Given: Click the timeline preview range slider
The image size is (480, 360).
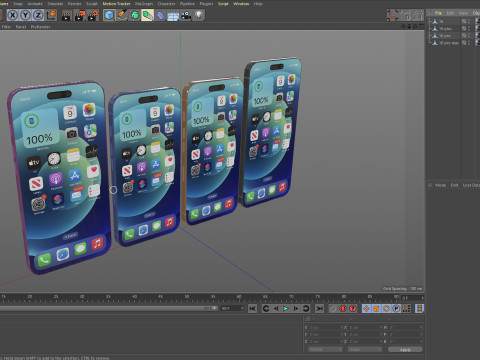Looking at the screenshot, I should [x=108, y=308].
